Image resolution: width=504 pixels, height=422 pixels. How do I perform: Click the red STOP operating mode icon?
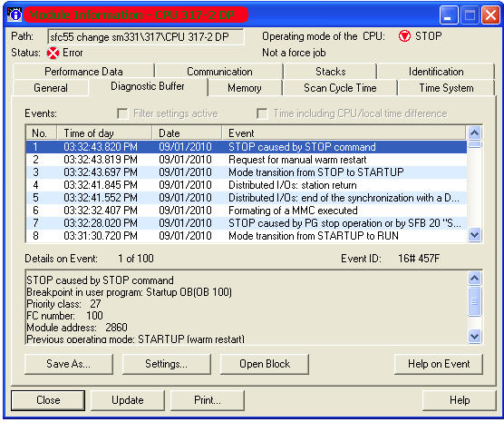pos(404,36)
